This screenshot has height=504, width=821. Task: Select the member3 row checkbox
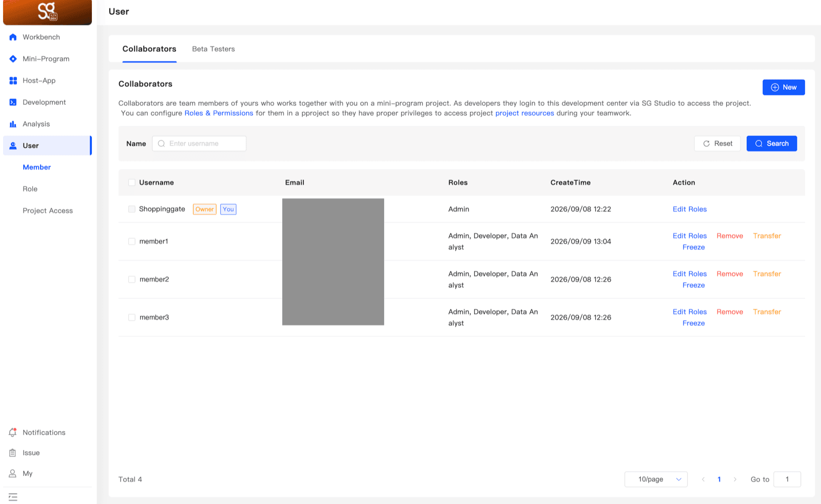pos(132,317)
